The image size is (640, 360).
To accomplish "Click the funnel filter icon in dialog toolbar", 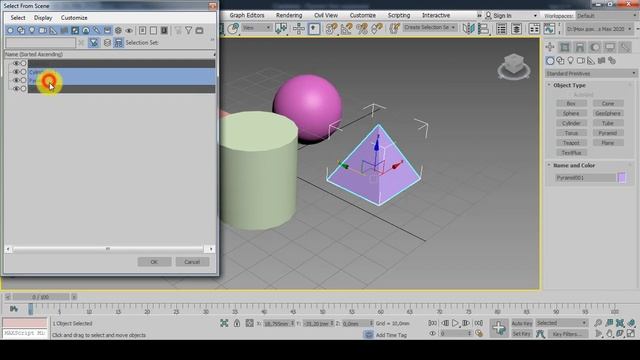I will pos(189,30).
